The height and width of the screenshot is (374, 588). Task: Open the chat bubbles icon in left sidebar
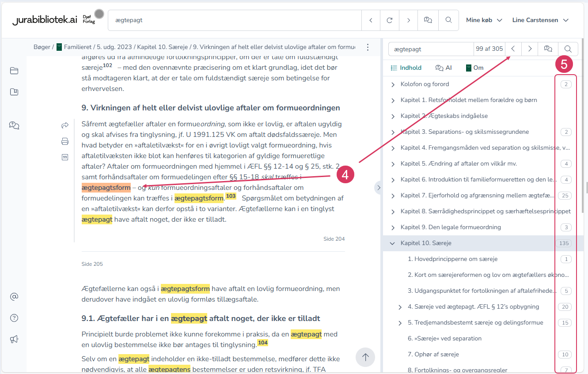(14, 125)
